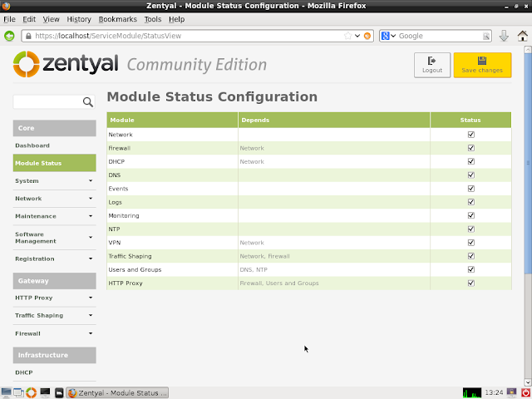Open the Dashboard link in sidebar
Viewport: 532px width, 399px height.
(32, 145)
